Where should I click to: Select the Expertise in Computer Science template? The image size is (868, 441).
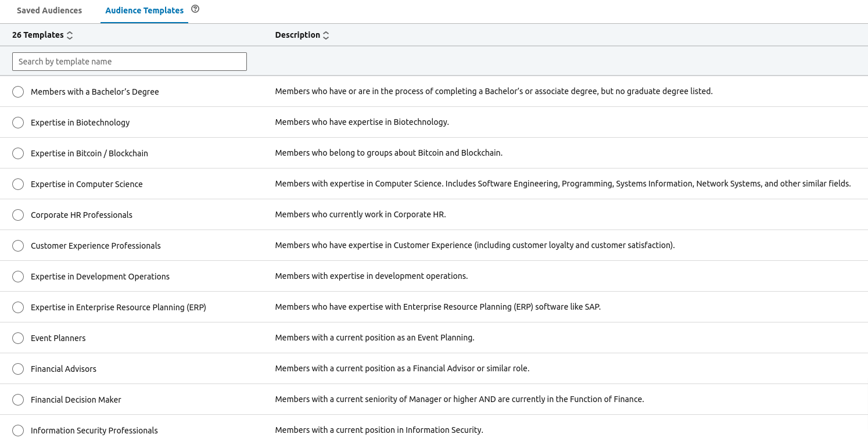pos(17,184)
